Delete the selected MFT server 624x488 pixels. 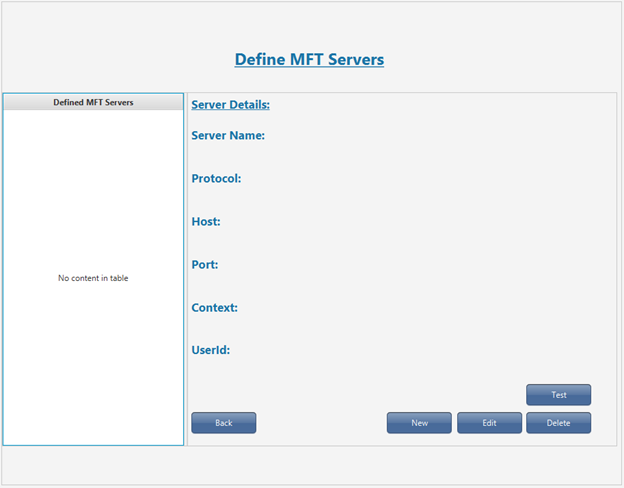click(558, 423)
